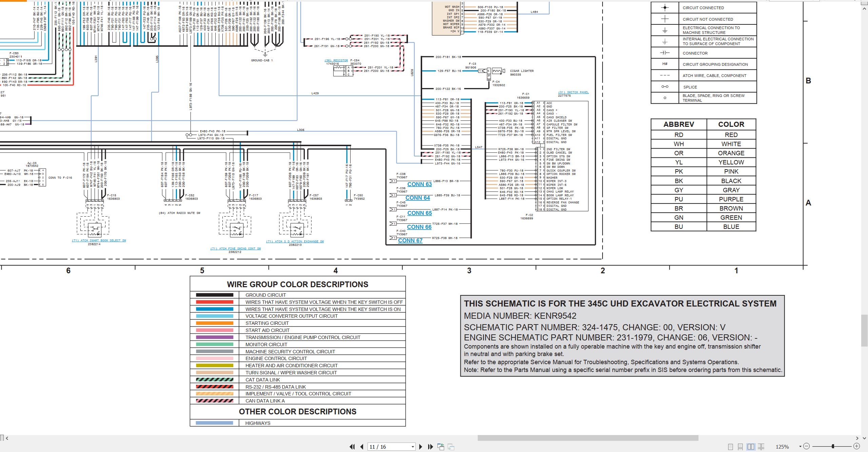The width and height of the screenshot is (868, 452).
Task: Click the grid row marker B
Action: (x=808, y=81)
